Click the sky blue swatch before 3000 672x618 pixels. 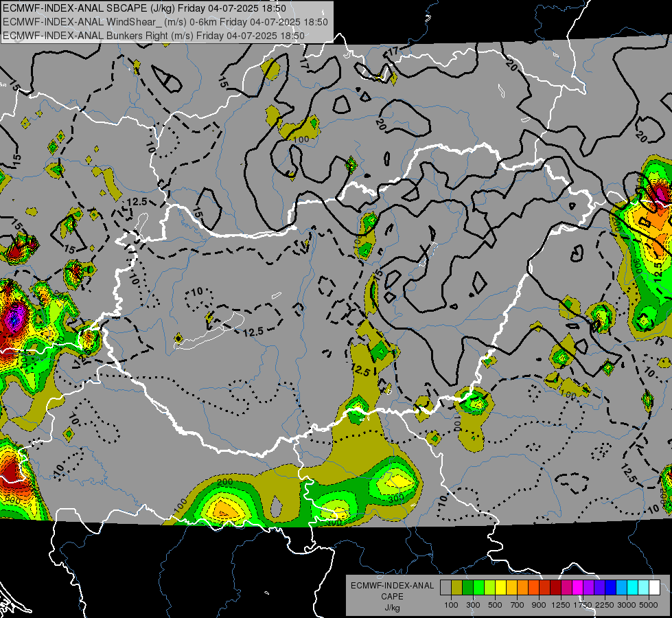click(621, 588)
